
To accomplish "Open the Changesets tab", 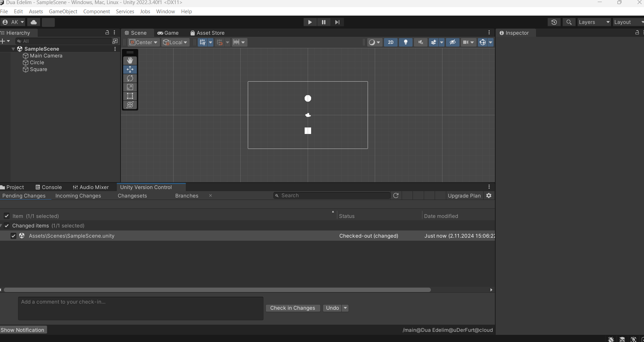I will click(x=132, y=196).
